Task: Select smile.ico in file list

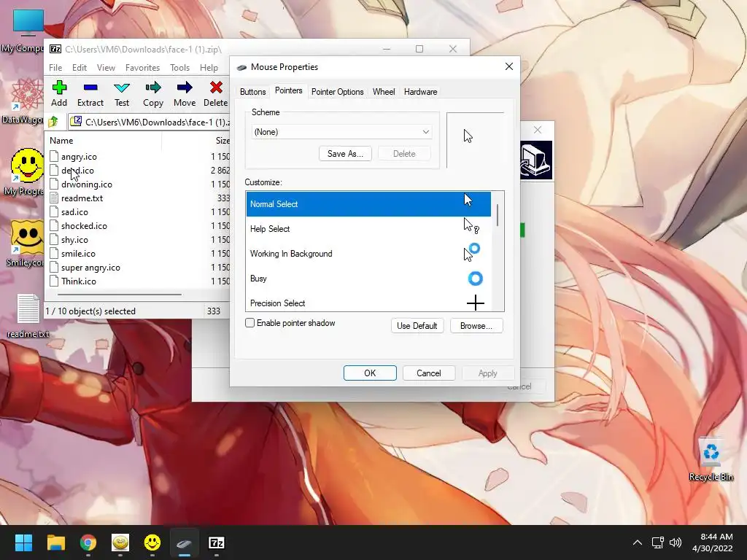Action: [x=78, y=253]
